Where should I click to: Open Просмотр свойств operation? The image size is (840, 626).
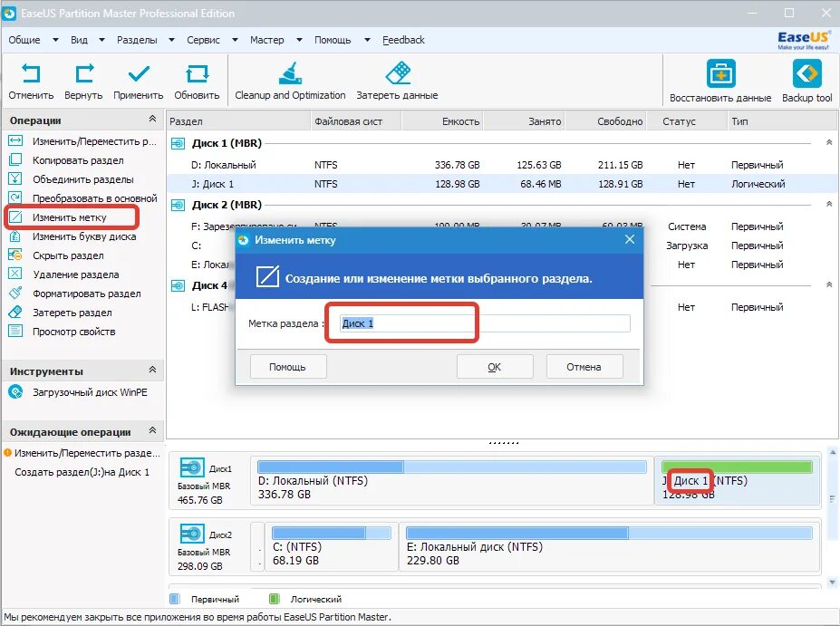[63, 332]
